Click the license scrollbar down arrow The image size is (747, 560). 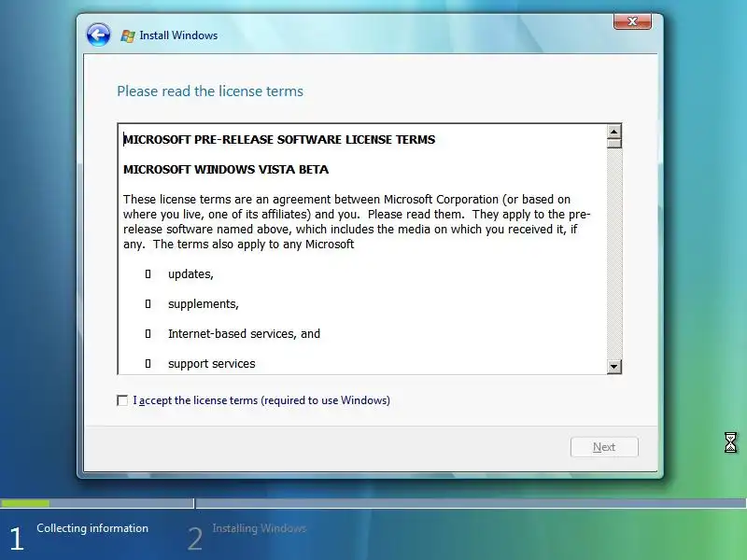(x=614, y=366)
